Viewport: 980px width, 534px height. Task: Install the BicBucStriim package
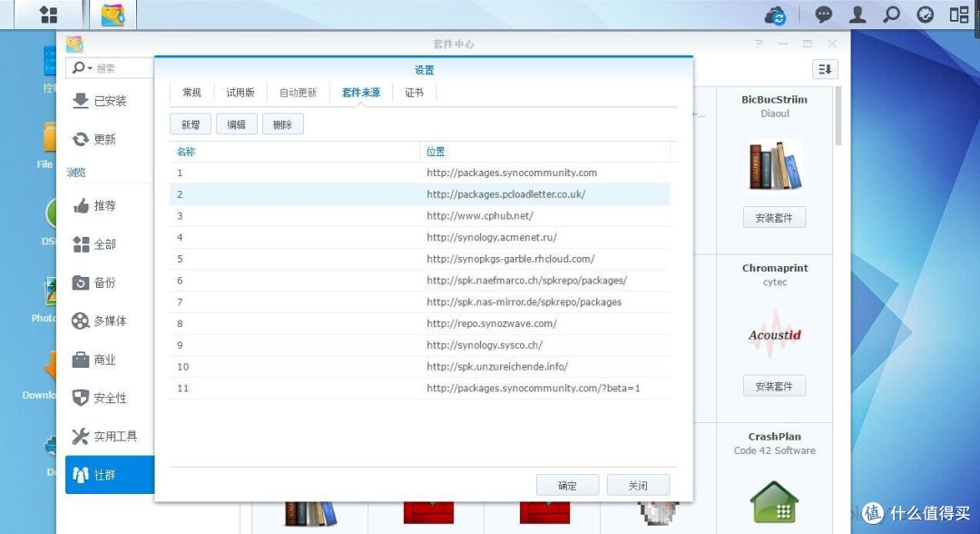pyautogui.click(x=774, y=218)
